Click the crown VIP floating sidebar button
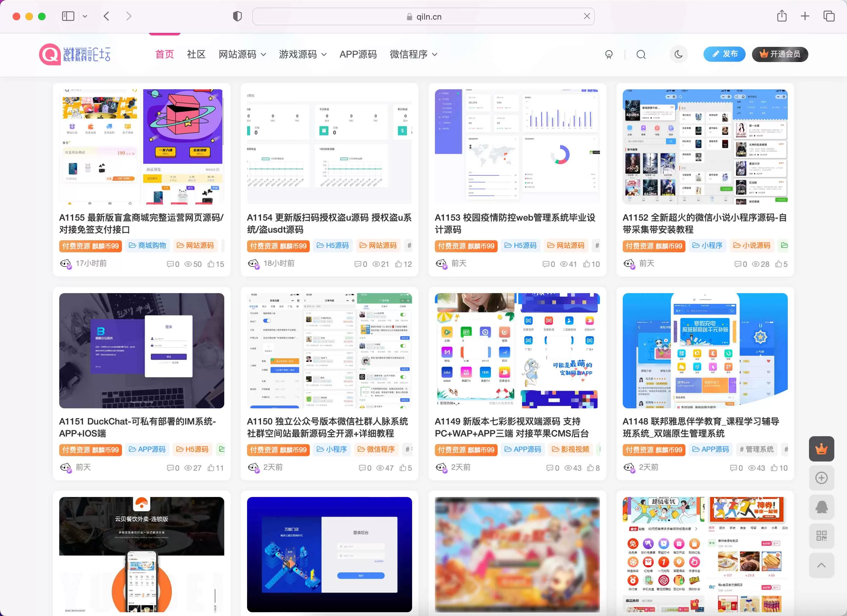 tap(821, 449)
